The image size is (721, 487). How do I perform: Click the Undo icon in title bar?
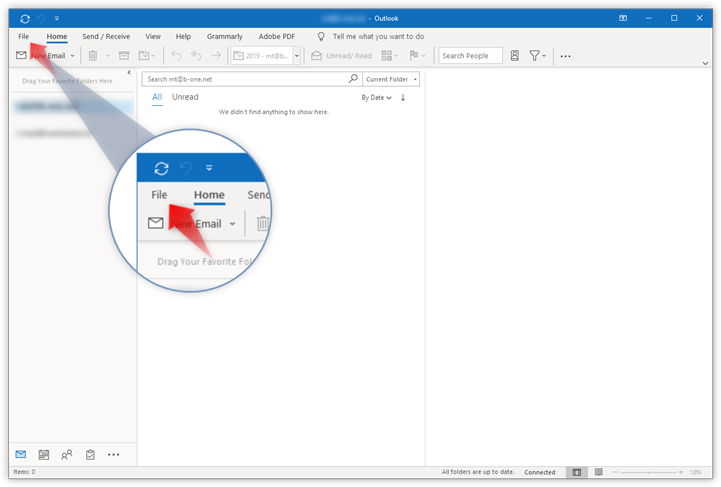click(x=41, y=18)
